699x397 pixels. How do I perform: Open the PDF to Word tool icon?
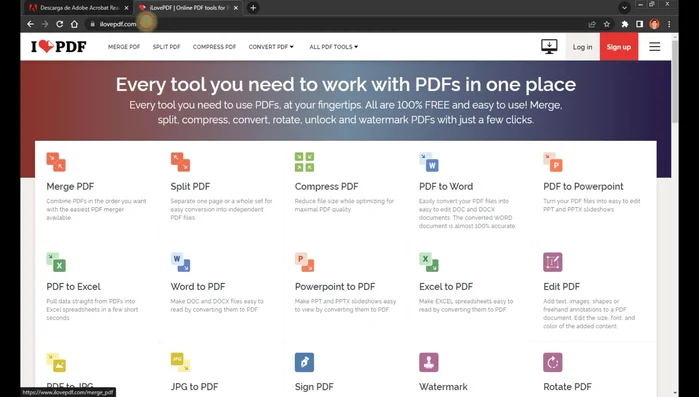[429, 162]
